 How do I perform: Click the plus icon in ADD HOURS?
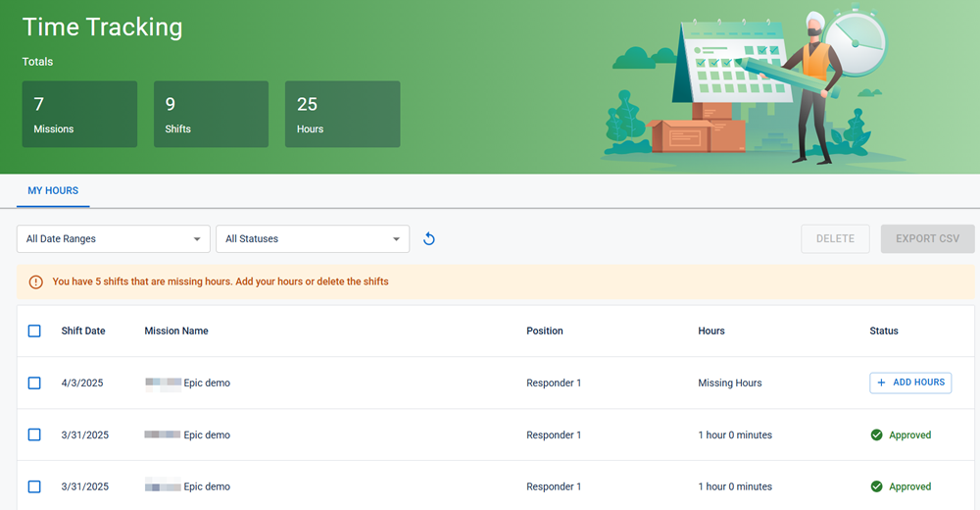pos(881,382)
